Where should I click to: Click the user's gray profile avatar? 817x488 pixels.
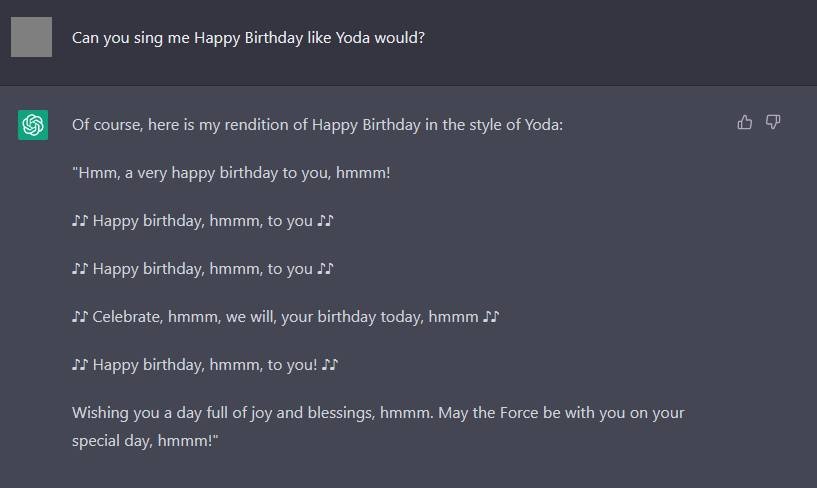pyautogui.click(x=31, y=37)
